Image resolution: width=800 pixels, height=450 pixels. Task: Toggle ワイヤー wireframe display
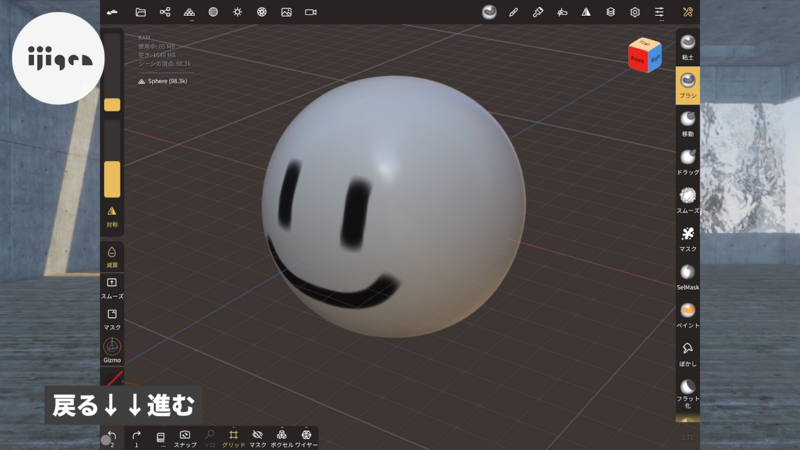click(x=306, y=438)
